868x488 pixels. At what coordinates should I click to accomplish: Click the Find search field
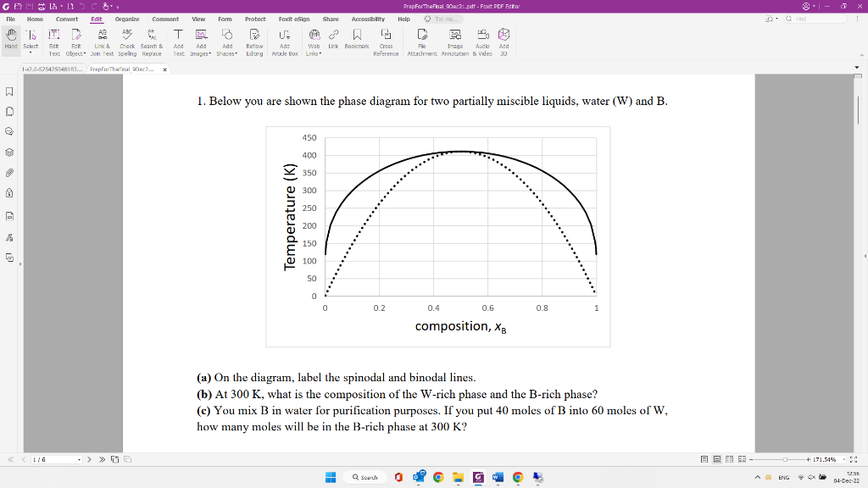[x=816, y=19]
